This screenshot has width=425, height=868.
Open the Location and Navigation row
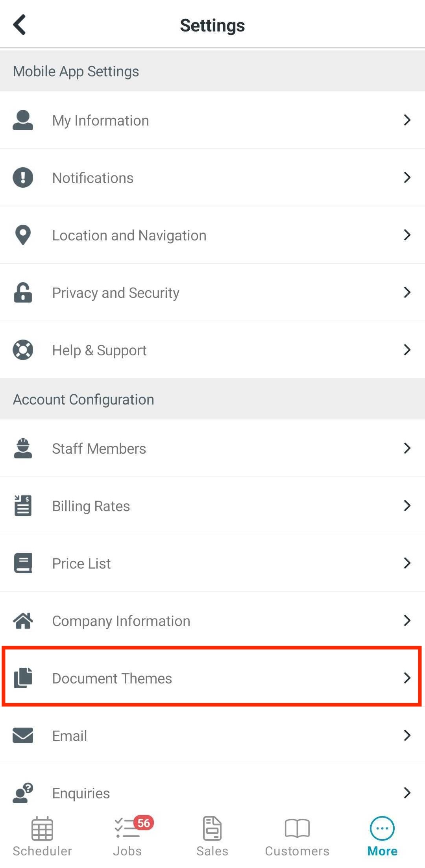[213, 235]
